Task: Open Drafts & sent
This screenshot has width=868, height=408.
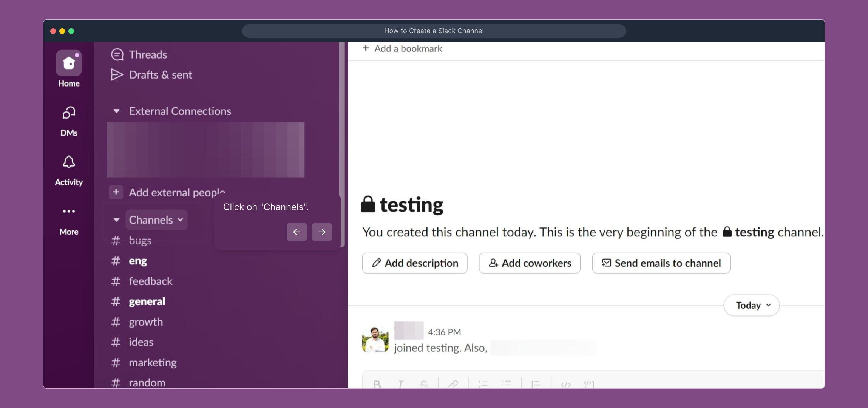Action: pyautogui.click(x=160, y=74)
